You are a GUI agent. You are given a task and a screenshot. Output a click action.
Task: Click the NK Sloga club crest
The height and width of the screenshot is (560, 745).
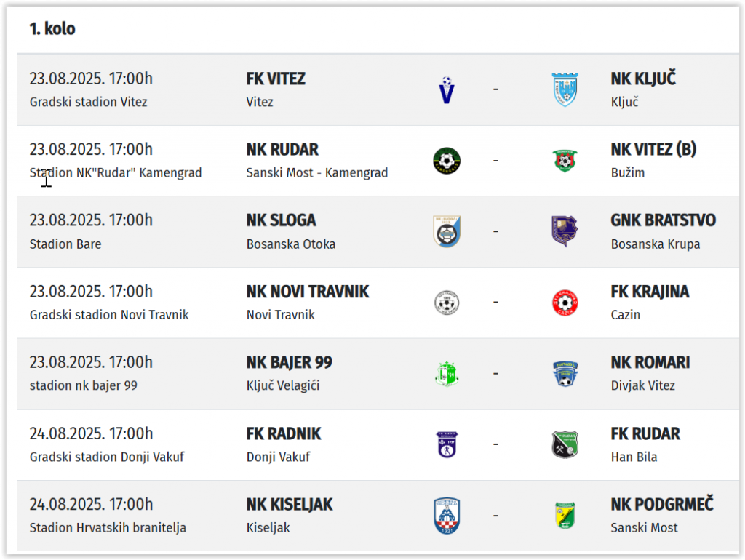pyautogui.click(x=447, y=231)
